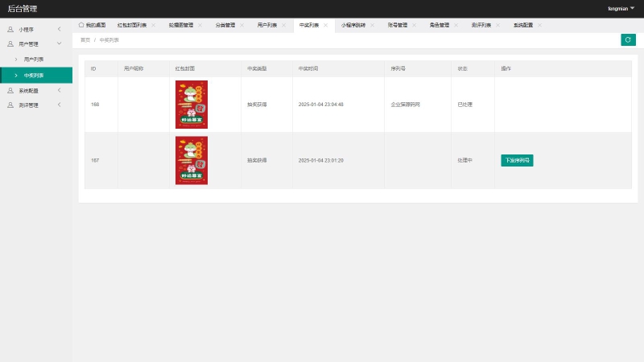Switch to the 轮播图管理 tab
Screen dimensions: 644x362
(180, 25)
